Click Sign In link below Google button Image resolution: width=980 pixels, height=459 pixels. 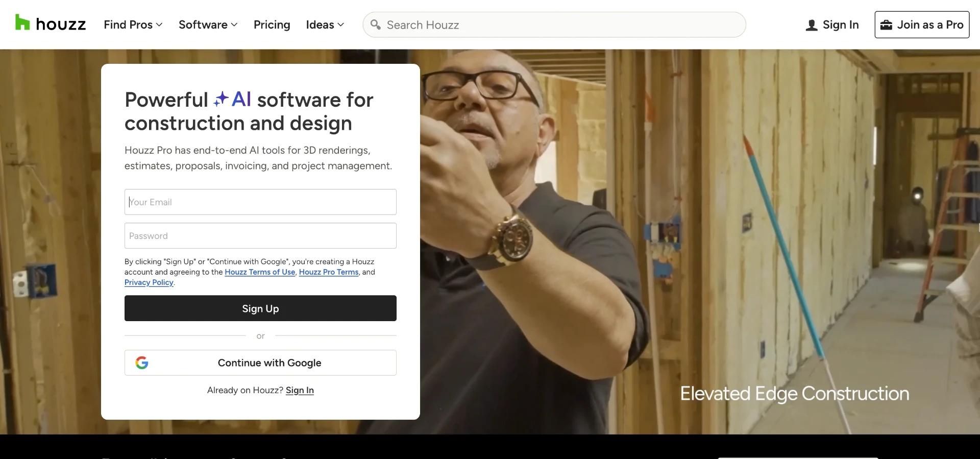[300, 390]
